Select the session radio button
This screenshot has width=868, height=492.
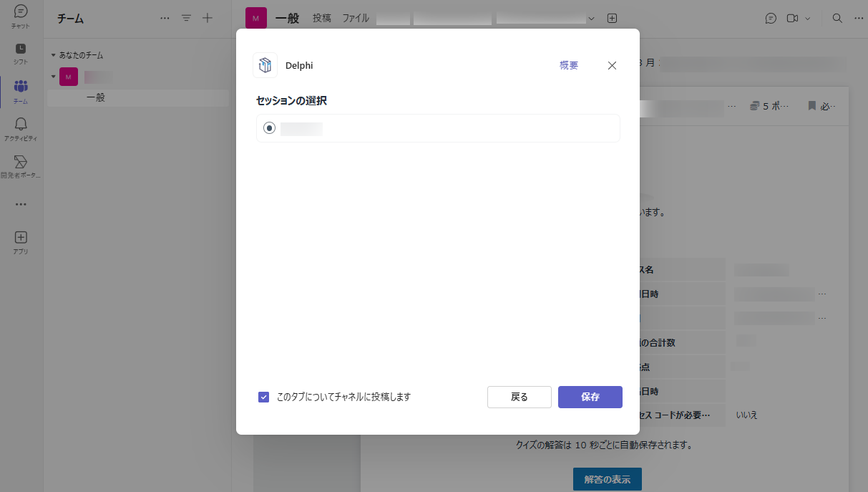[x=269, y=128]
